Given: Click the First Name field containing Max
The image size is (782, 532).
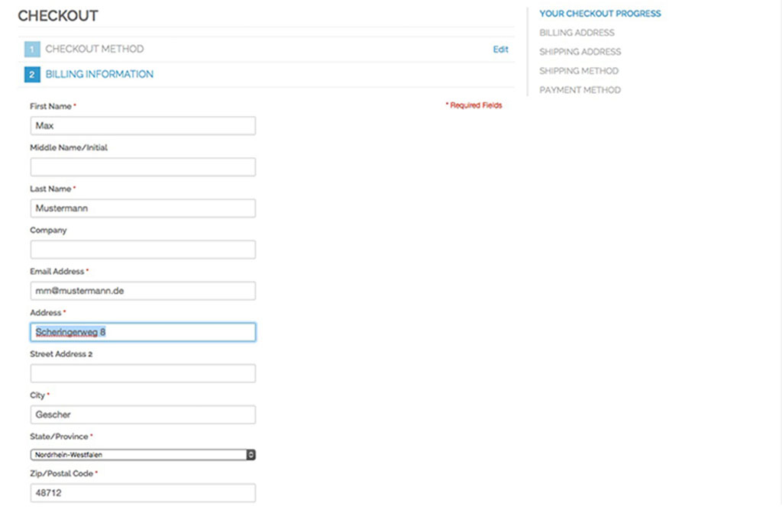Looking at the screenshot, I should pyautogui.click(x=142, y=125).
